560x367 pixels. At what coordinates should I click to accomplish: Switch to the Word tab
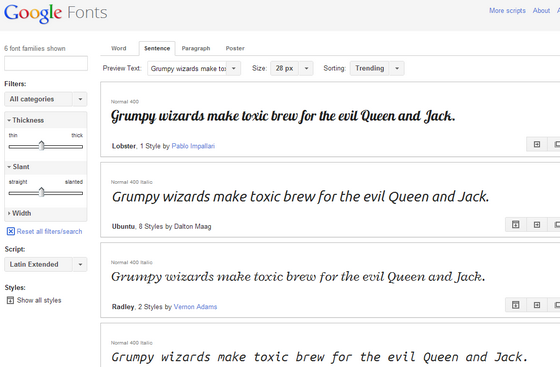(x=119, y=48)
